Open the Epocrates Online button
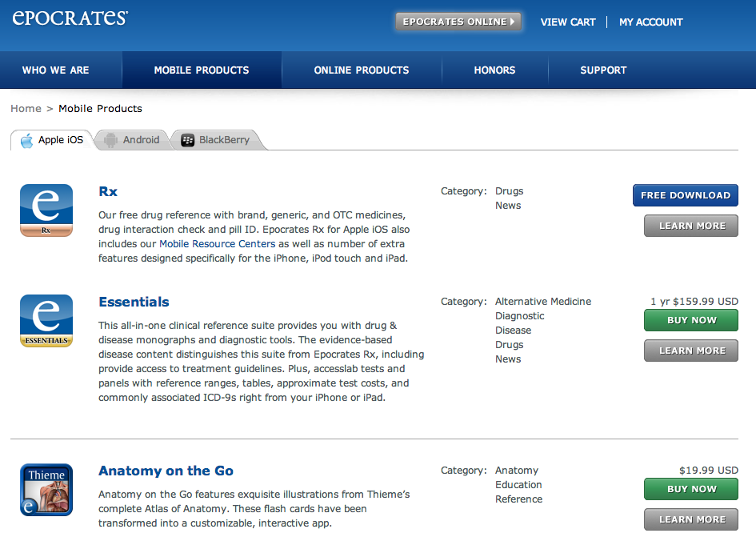This screenshot has height=549, width=756. pos(458,22)
